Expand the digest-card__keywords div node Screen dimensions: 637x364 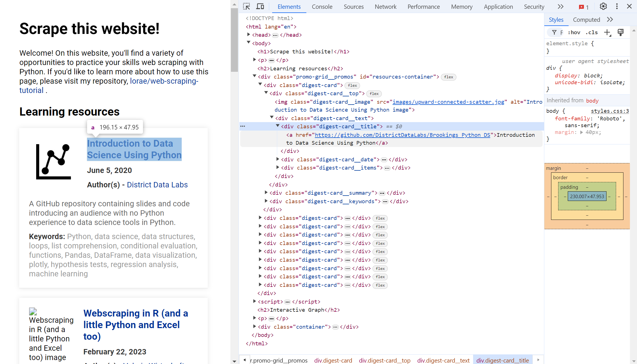coord(266,201)
